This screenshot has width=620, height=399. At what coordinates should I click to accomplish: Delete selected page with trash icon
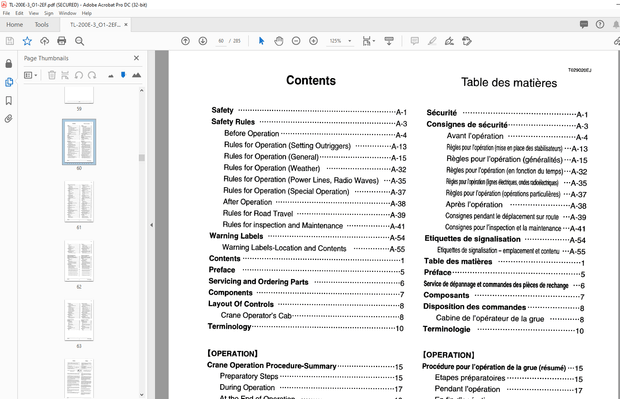pyautogui.click(x=51, y=75)
